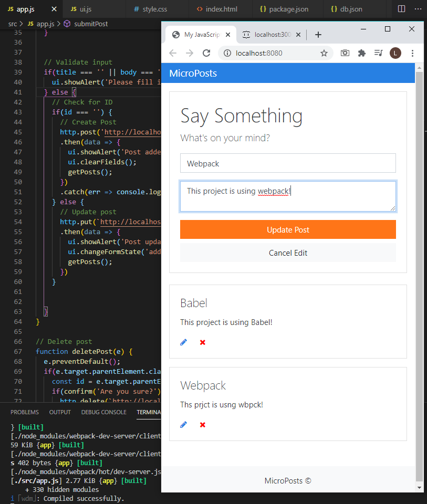
Task: Delete the Webpack post with red X
Action: coord(203,425)
